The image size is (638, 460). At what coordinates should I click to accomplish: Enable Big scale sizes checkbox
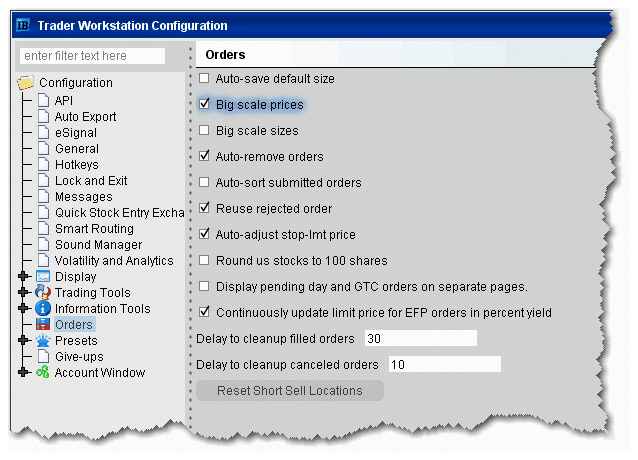click(204, 130)
